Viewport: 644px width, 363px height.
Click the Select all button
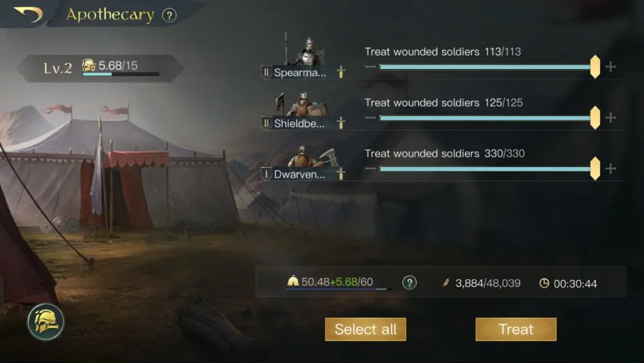(x=366, y=329)
